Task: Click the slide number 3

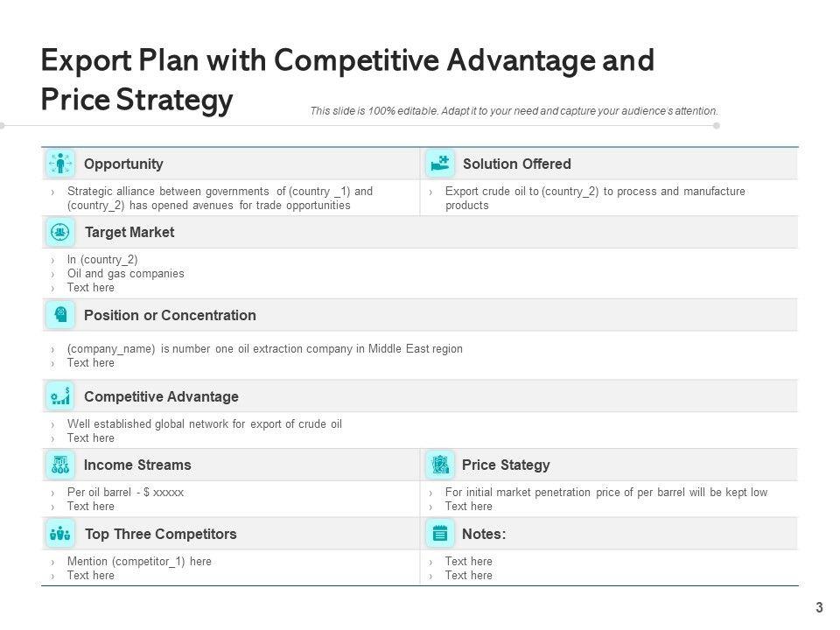Action: pos(819,608)
